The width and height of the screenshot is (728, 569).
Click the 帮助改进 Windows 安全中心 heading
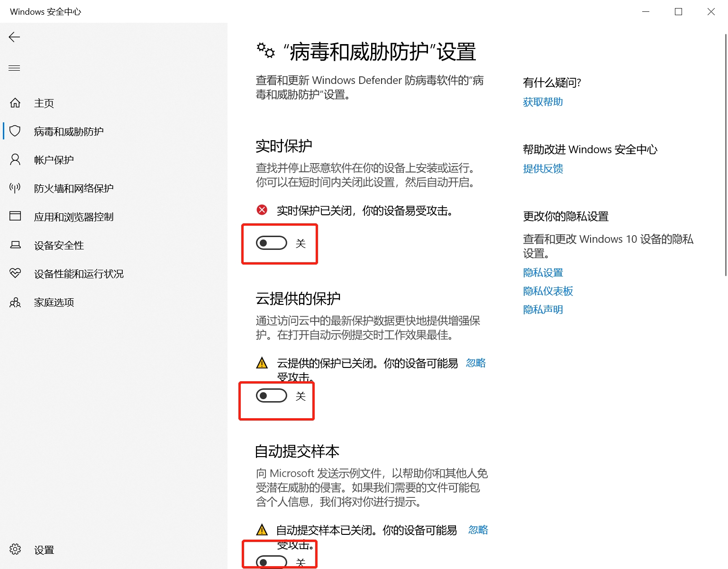[590, 149]
